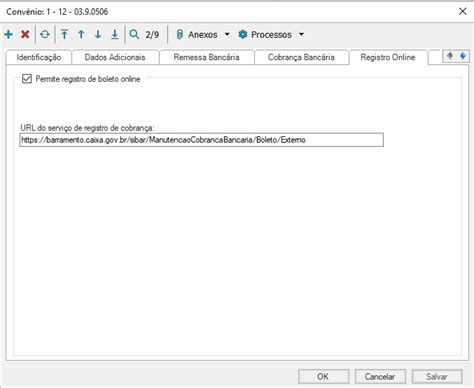This screenshot has height=388, width=474.
Task: Jump to the last record
Action: point(115,34)
